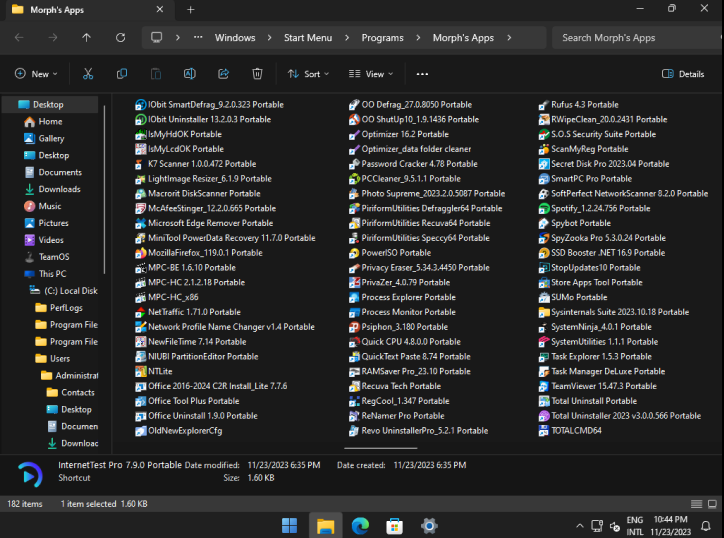This screenshot has width=724, height=538.
Task: Navigate to Start Menu breadcrumb
Action: point(308,38)
